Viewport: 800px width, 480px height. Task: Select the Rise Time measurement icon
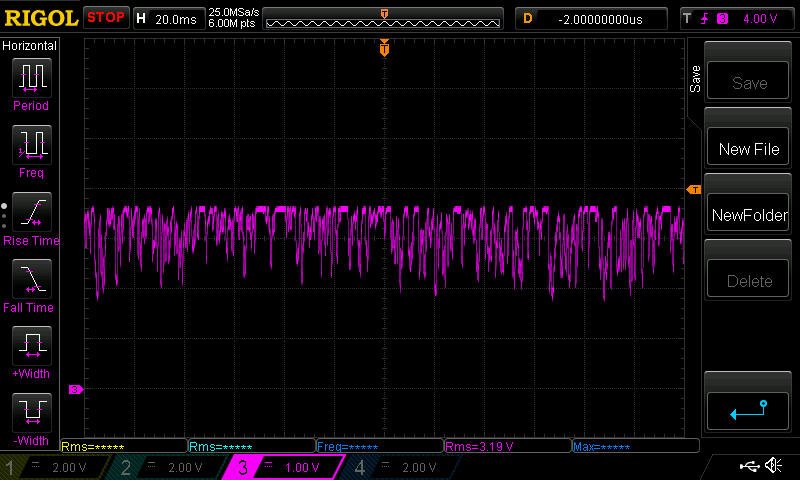tap(32, 212)
